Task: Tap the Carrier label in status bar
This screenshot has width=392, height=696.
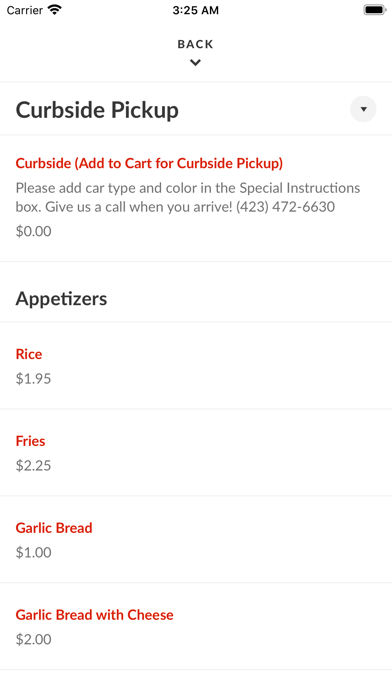Action: [x=24, y=10]
